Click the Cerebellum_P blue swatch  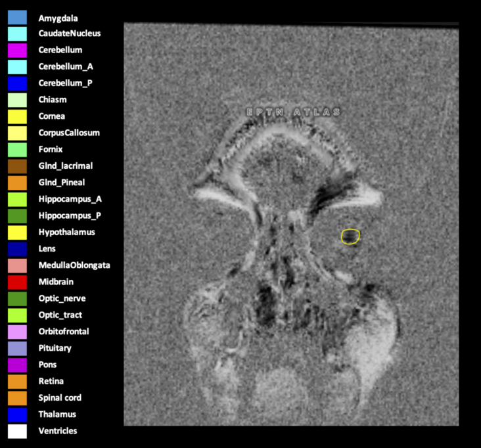17,83
